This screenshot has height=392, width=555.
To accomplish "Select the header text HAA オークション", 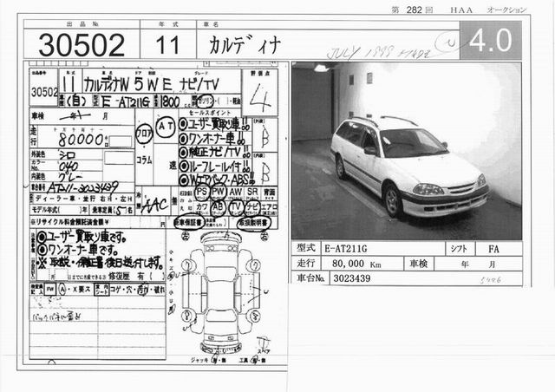I will click(488, 10).
